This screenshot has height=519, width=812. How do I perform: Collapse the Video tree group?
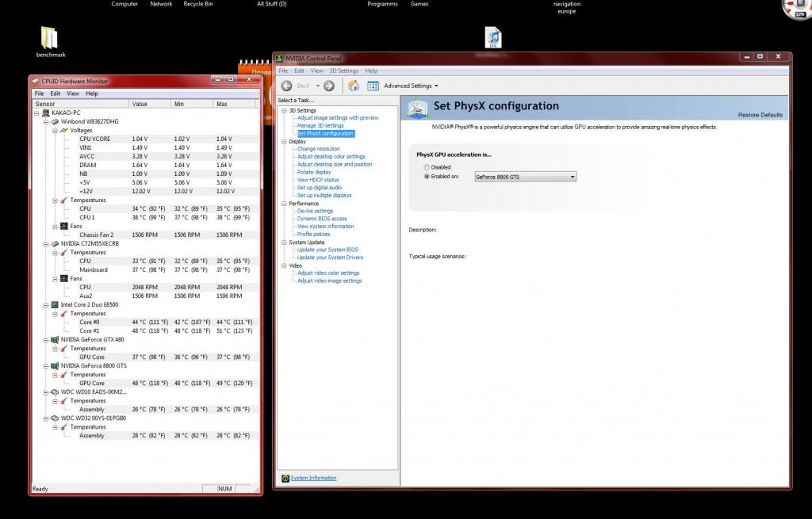[x=284, y=266]
